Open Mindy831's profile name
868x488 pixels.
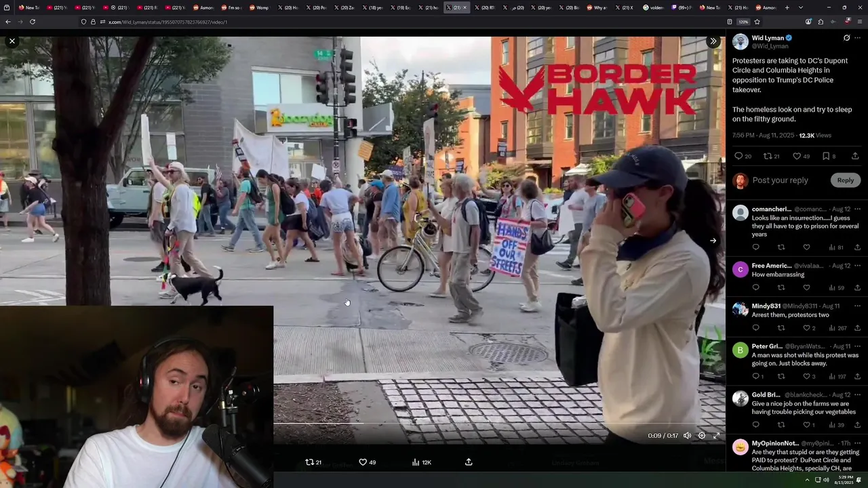pyautogui.click(x=766, y=306)
